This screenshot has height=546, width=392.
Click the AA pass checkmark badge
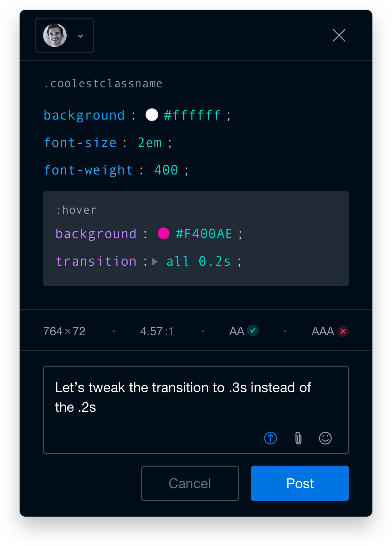click(x=253, y=330)
